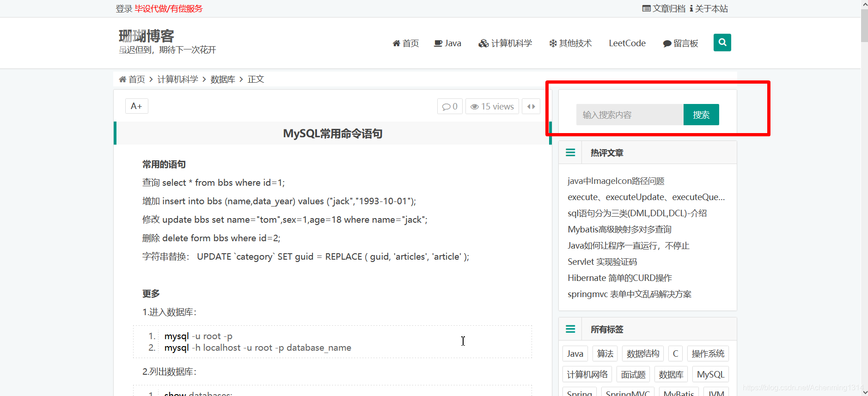868x396 pixels.
Task: Click the scrollbar down arrow
Action: click(864, 392)
